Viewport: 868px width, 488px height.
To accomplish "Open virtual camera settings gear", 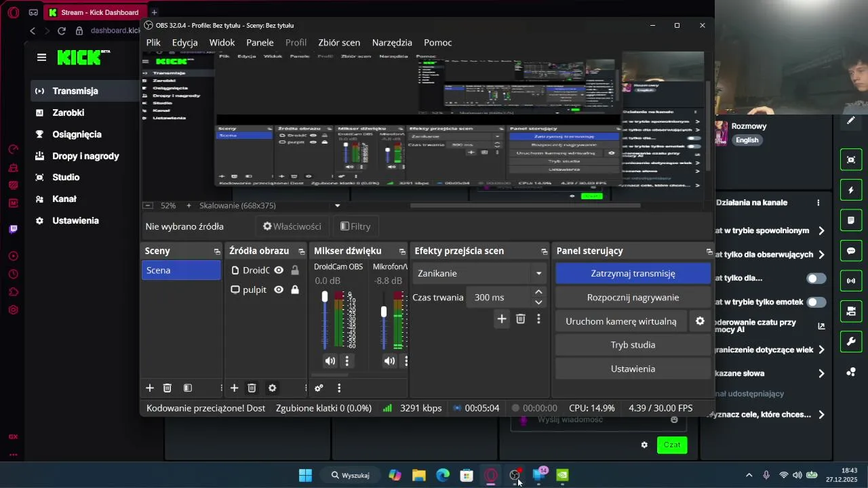I will [x=700, y=321].
